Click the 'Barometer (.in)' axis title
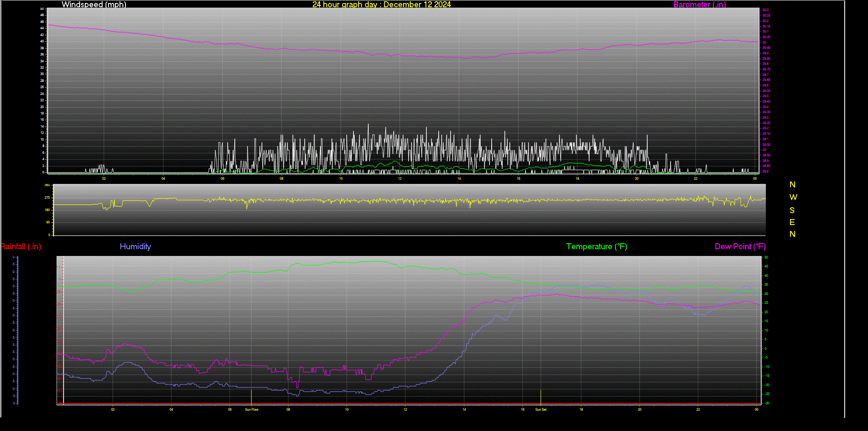 coord(699,5)
